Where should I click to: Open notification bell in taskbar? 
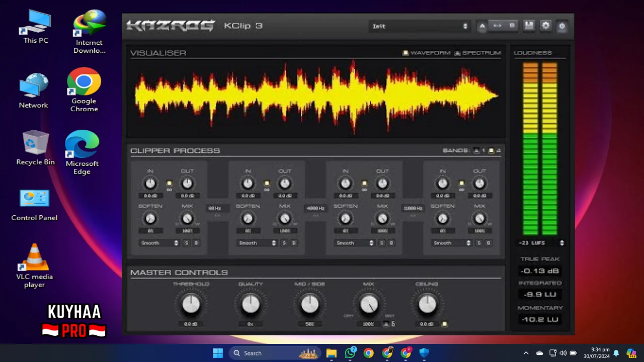pos(616,353)
